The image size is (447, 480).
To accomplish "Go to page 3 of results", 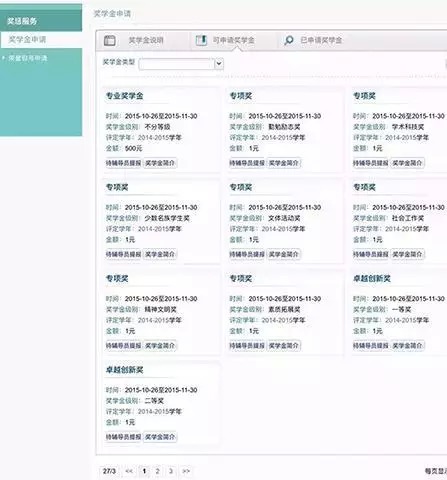I will [171, 471].
